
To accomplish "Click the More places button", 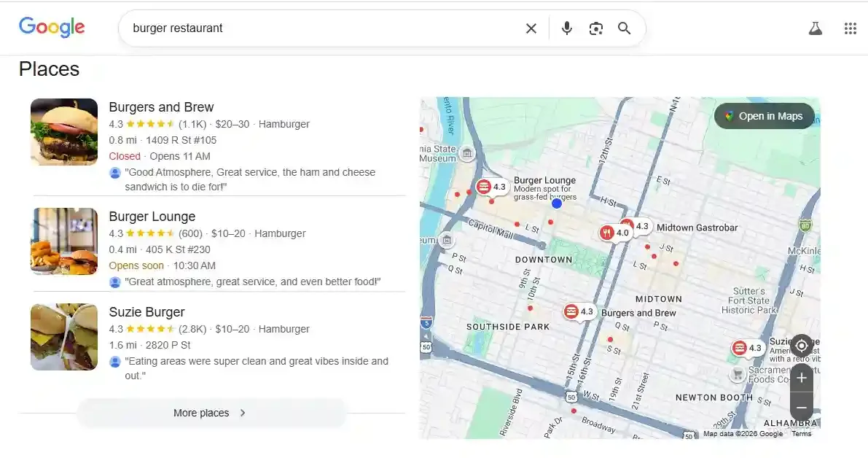I will click(211, 412).
